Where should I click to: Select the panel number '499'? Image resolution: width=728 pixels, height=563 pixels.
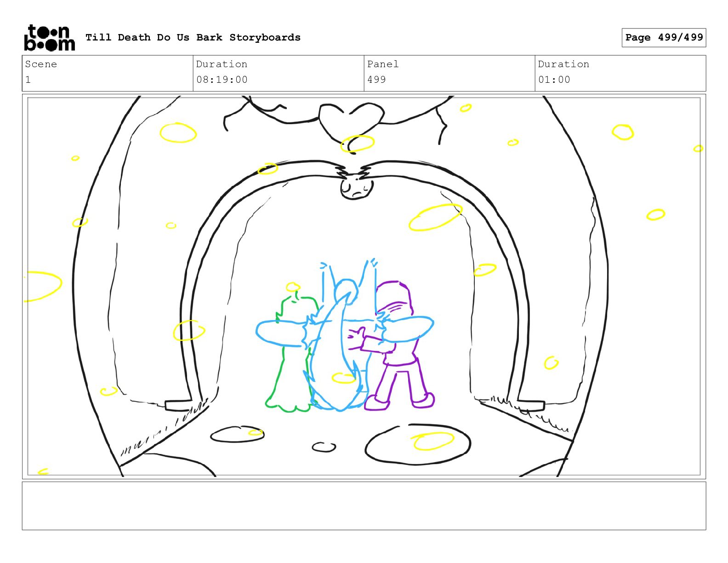tap(376, 80)
